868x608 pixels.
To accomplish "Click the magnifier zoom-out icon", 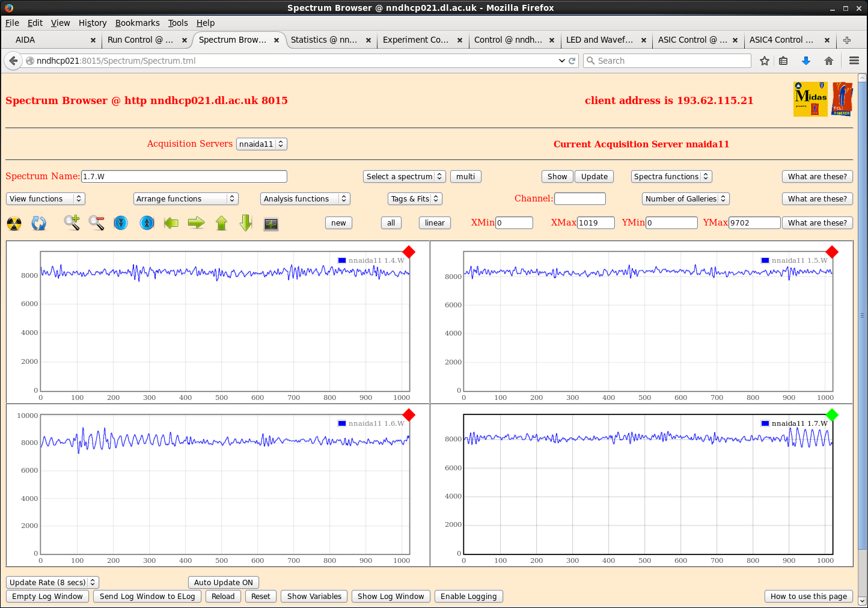I will 96,223.
